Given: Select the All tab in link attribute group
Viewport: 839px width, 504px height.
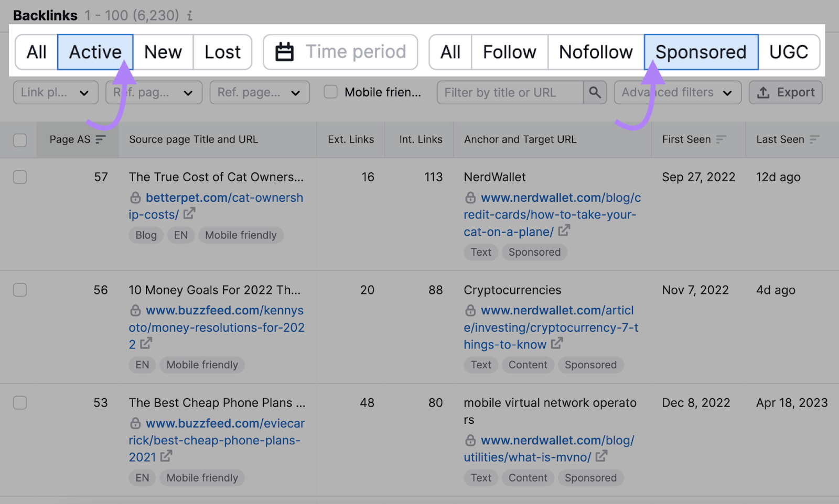Looking at the screenshot, I should coord(450,52).
